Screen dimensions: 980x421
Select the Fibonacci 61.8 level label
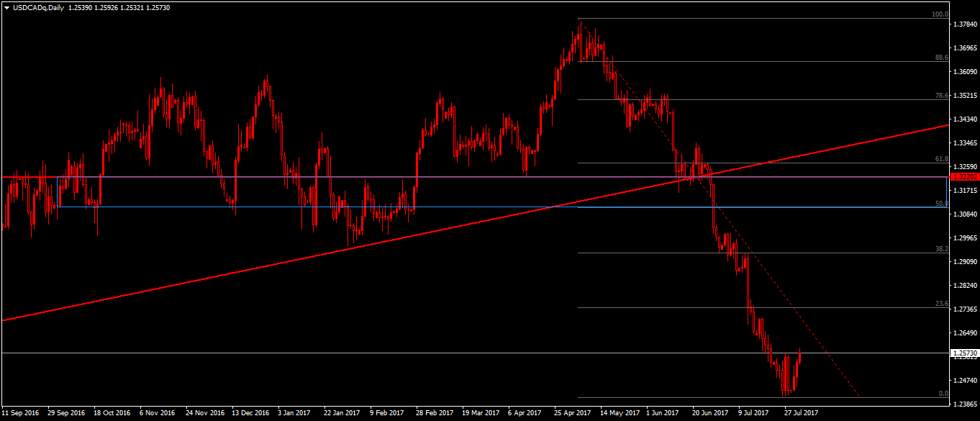(x=941, y=159)
